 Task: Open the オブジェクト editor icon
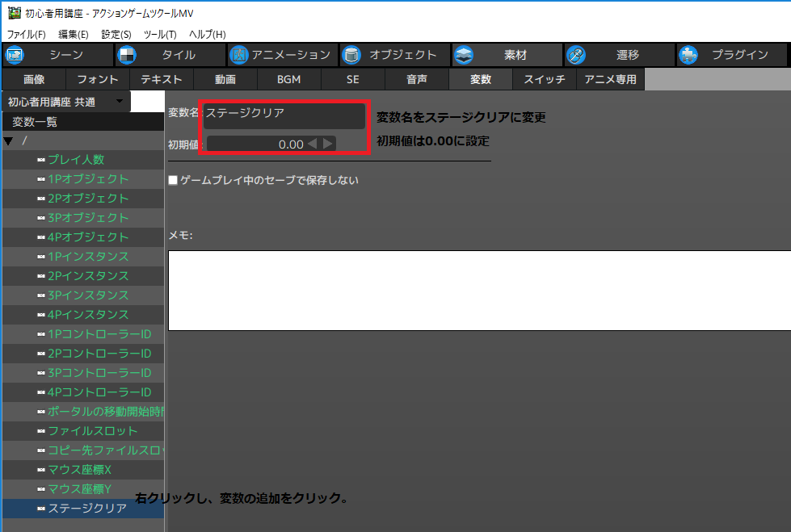(351, 55)
